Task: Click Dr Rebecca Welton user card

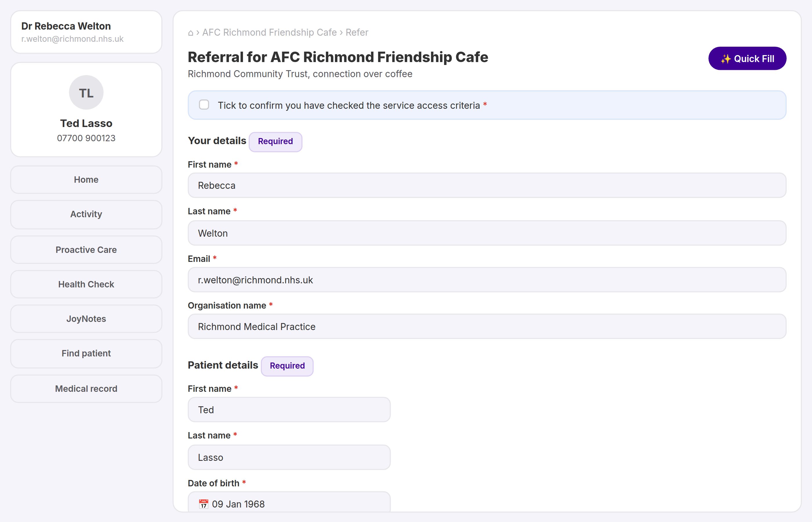Action: [x=86, y=32]
